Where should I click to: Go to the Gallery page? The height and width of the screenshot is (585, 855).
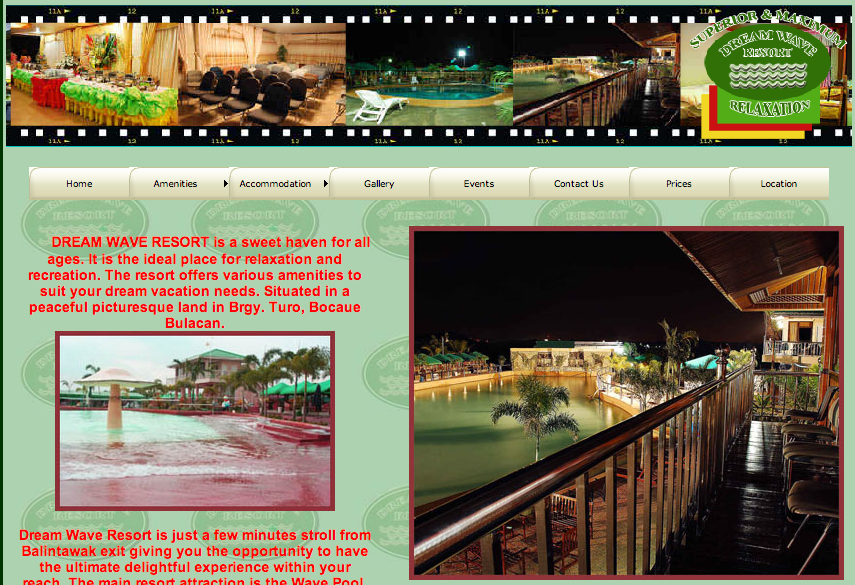point(379,184)
